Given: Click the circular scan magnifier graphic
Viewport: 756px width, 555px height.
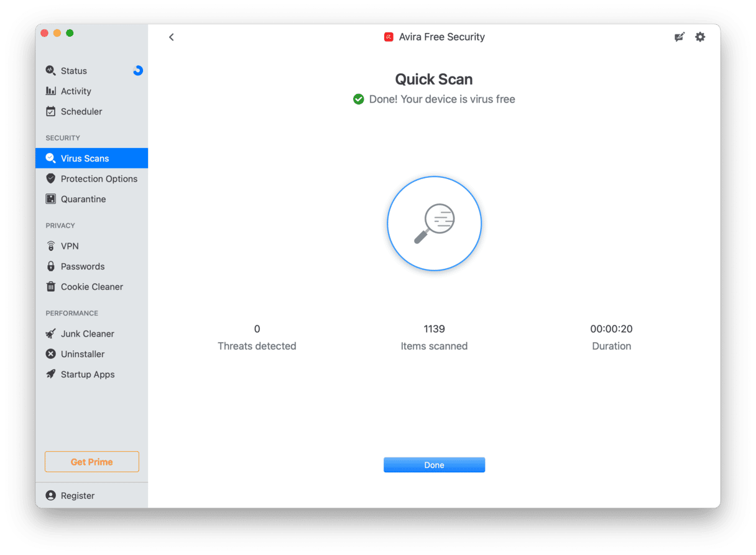Looking at the screenshot, I should [434, 223].
